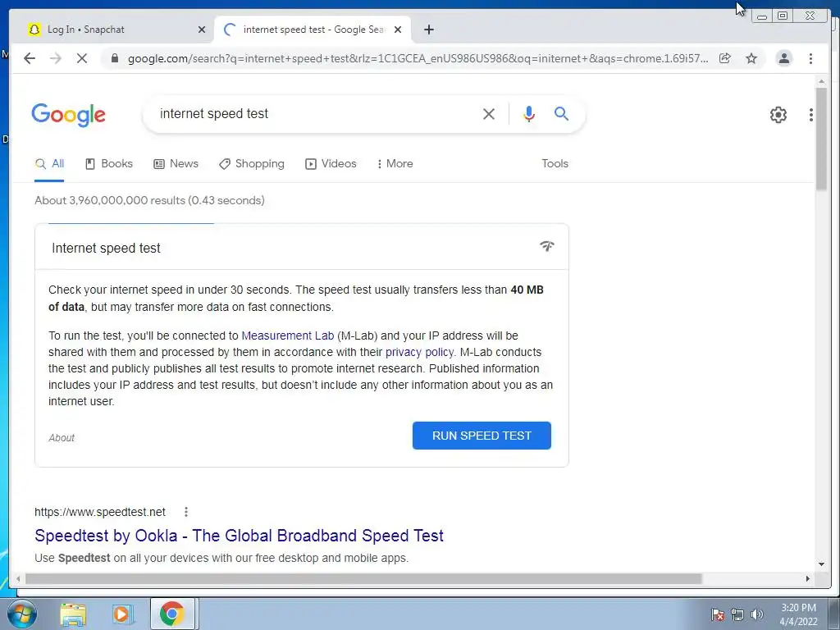Open a new browser tab
This screenshot has height=630, width=840.
[428, 30]
